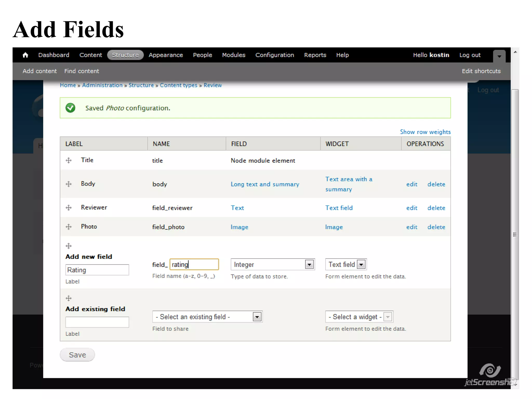
Task: Delete the Photo field
Action: coord(436,227)
